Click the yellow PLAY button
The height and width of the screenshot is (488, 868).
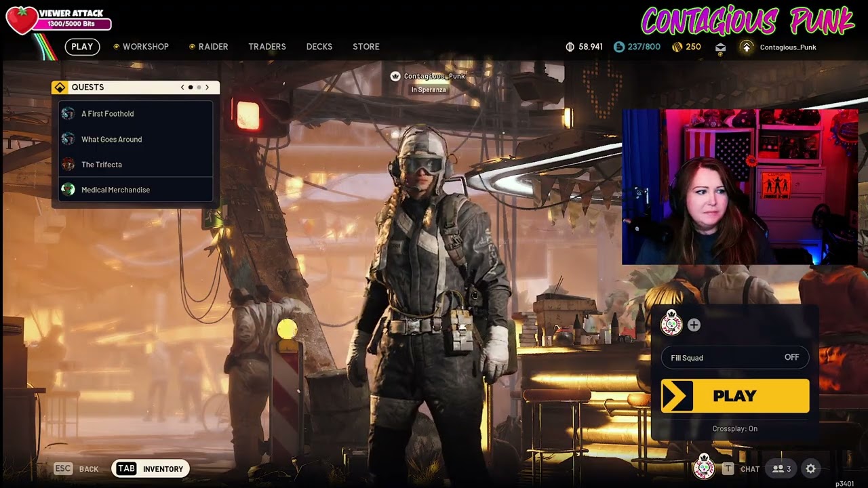tap(735, 396)
